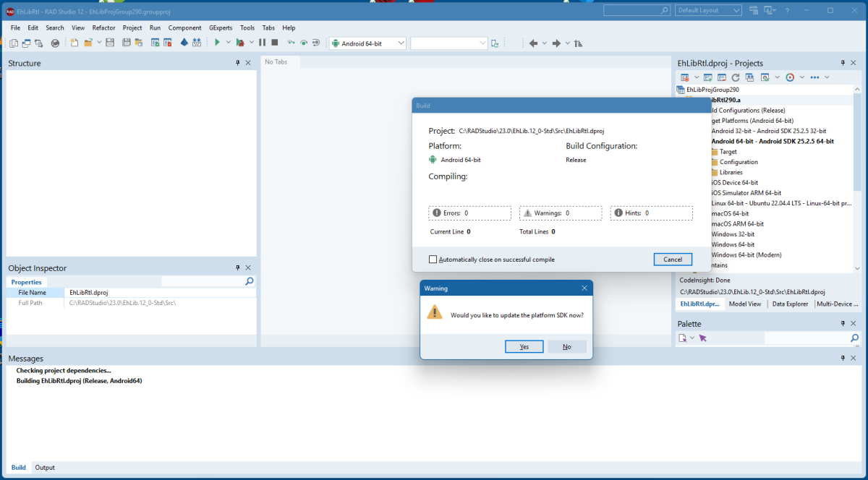Click the Stop (program reset) toolbar icon
The image size is (868, 480).
click(x=275, y=43)
